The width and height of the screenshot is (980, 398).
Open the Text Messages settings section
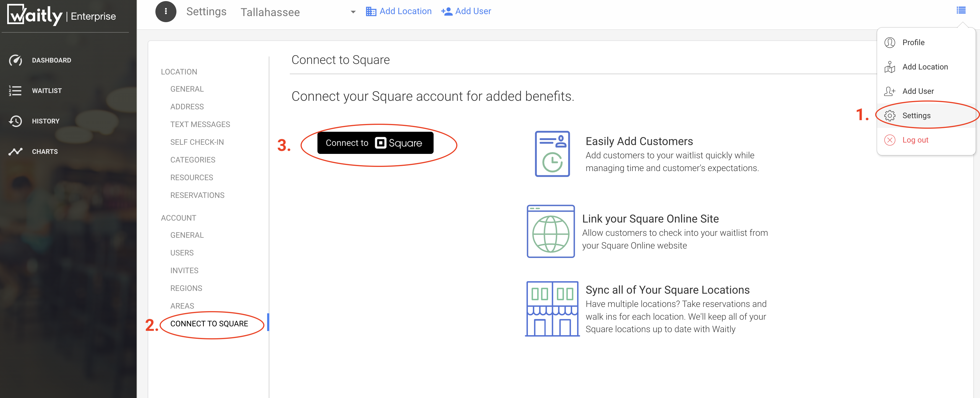pos(200,124)
